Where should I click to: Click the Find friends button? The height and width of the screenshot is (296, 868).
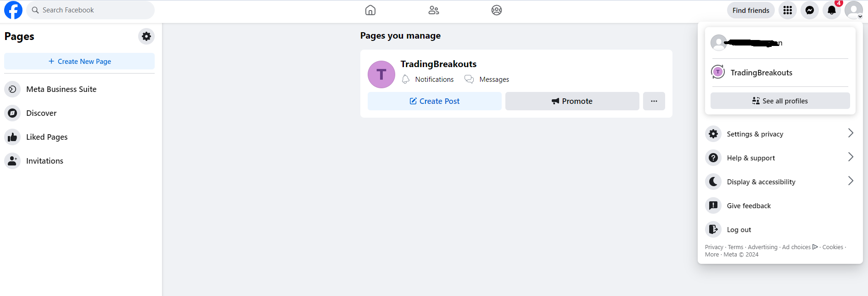751,10
